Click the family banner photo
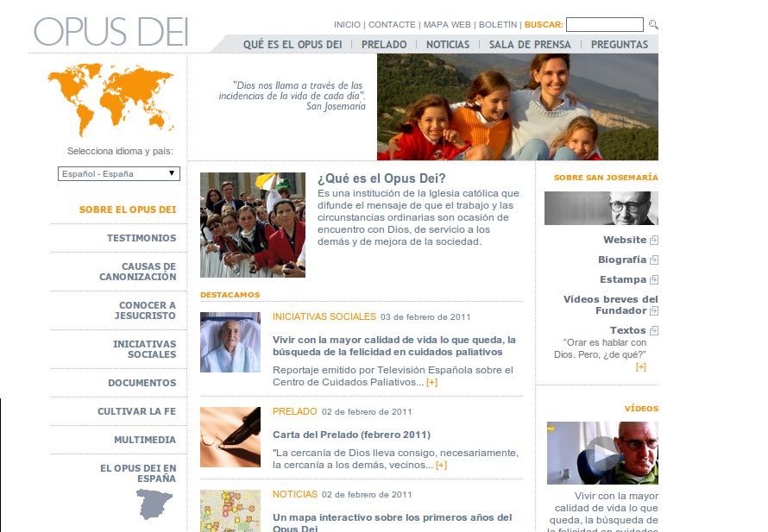Screen dimensions: 768x532 518,107
